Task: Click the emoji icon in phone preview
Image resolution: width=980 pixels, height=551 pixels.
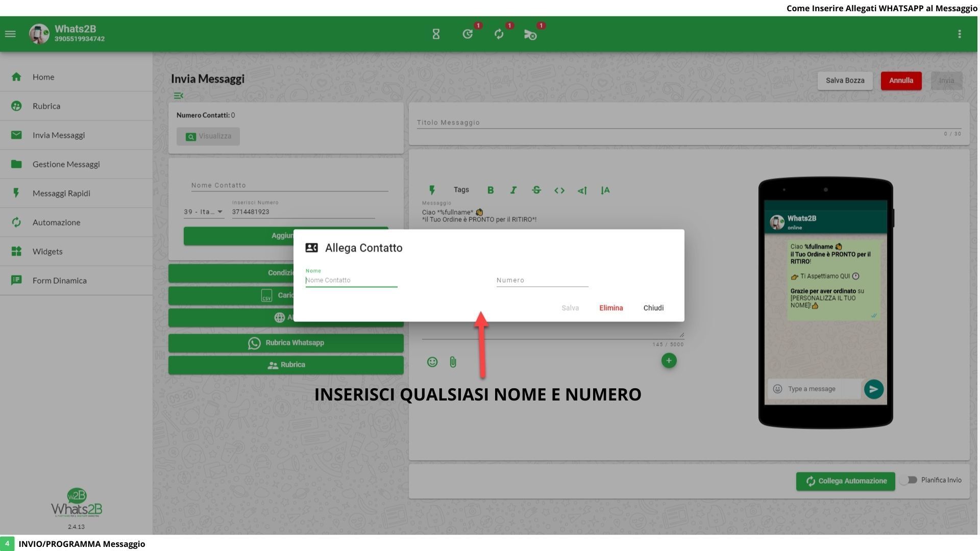Action: tap(777, 389)
